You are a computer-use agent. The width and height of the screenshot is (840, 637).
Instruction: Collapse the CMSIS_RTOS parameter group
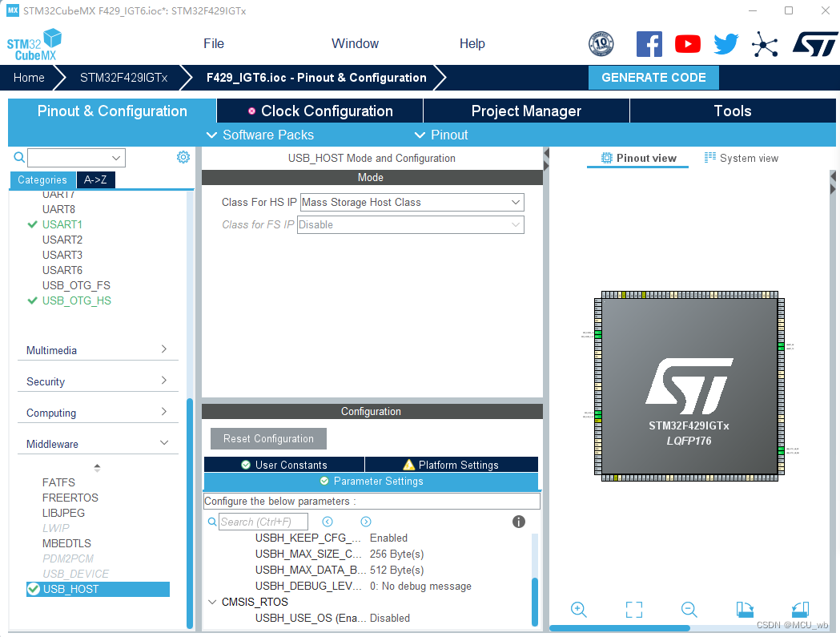click(x=212, y=602)
